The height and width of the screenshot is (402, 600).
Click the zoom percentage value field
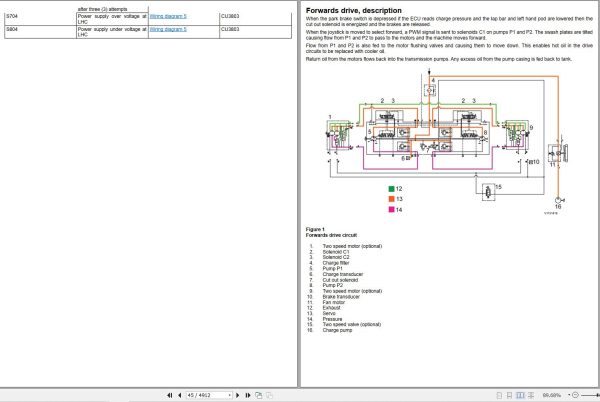point(552,395)
